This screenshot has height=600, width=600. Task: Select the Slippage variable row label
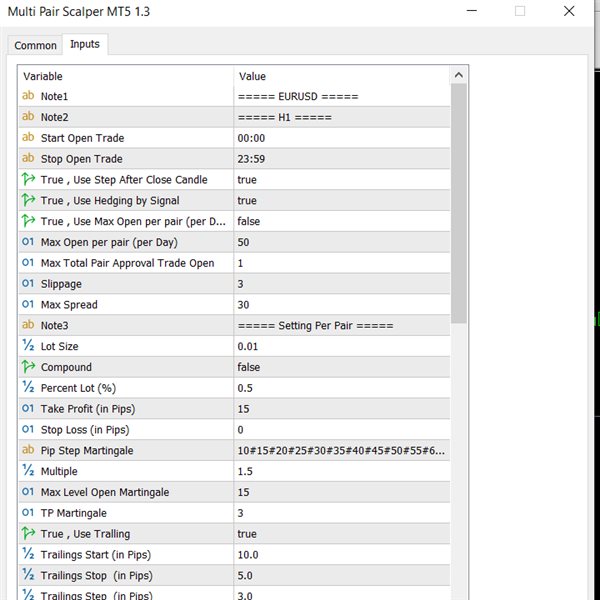pyautogui.click(x=61, y=284)
